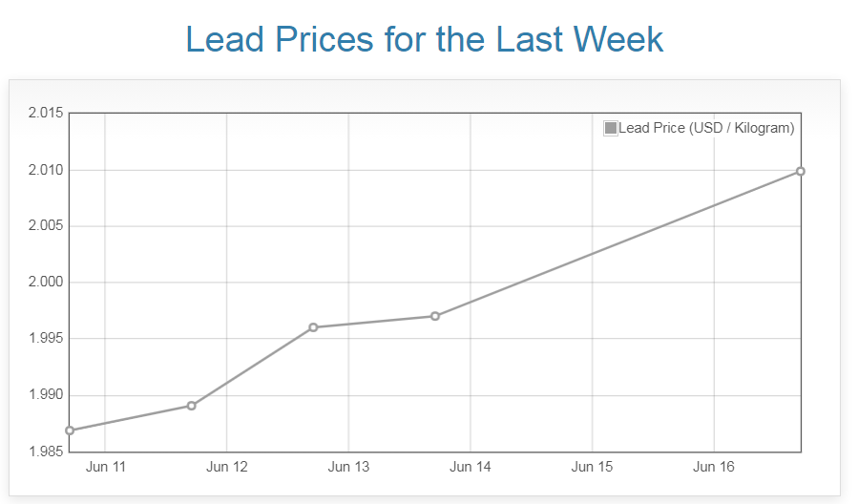
Task: Select the data point near 1.989
Action: click(x=192, y=406)
